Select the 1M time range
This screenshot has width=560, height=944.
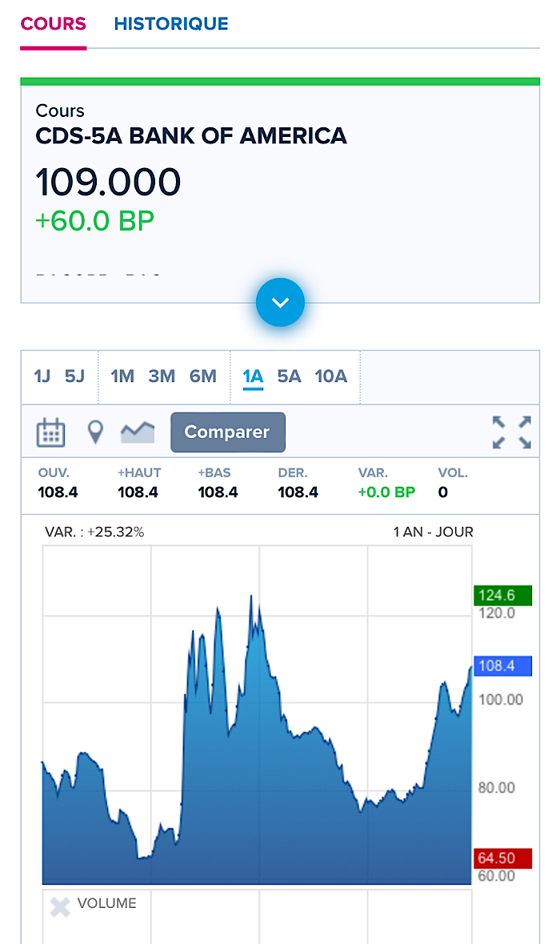point(122,376)
